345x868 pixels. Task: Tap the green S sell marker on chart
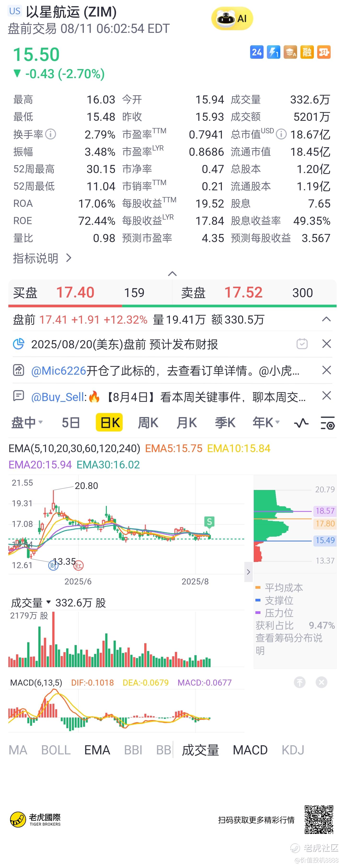click(209, 522)
